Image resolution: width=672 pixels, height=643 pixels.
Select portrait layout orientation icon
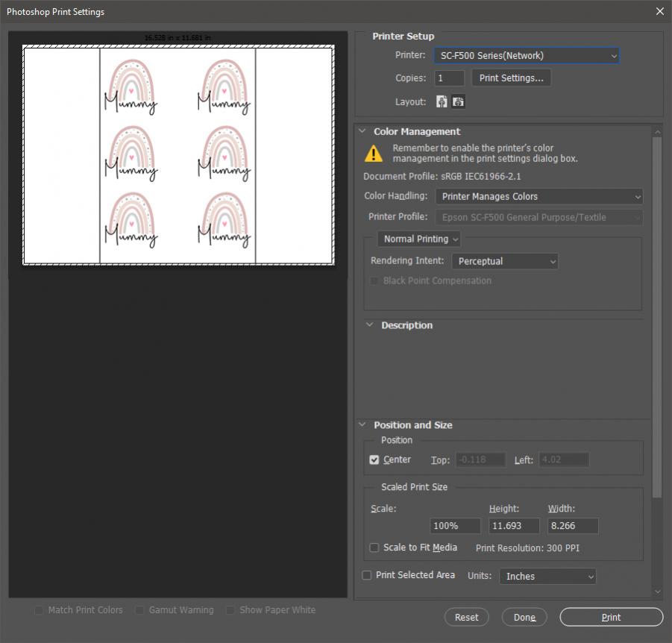pos(442,101)
